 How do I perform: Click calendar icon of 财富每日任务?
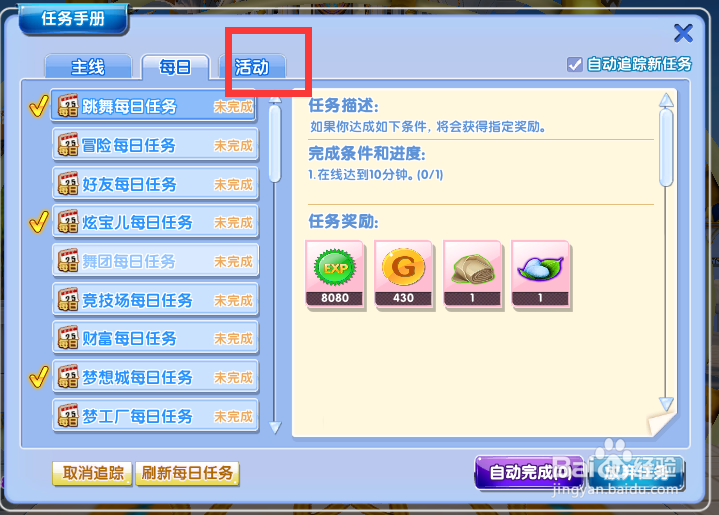click(x=68, y=338)
